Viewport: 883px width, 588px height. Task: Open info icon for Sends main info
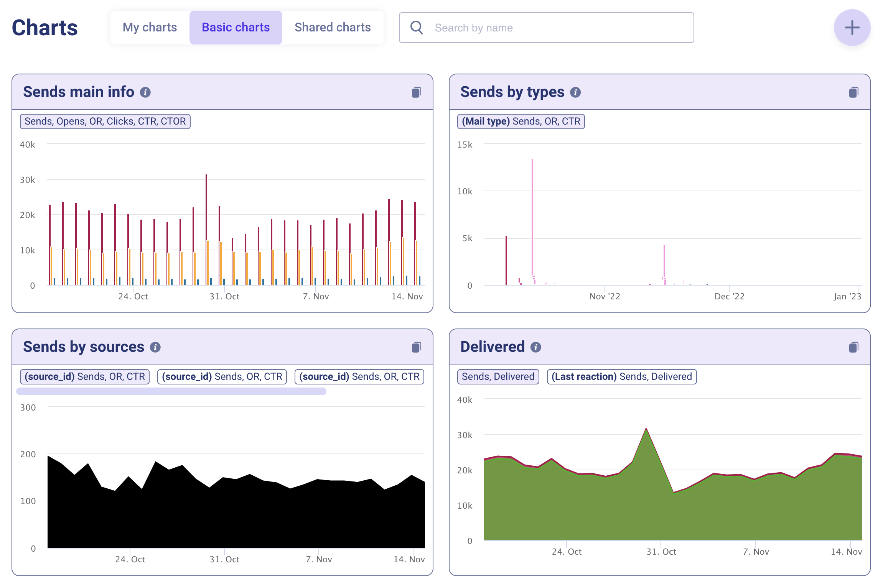click(145, 92)
